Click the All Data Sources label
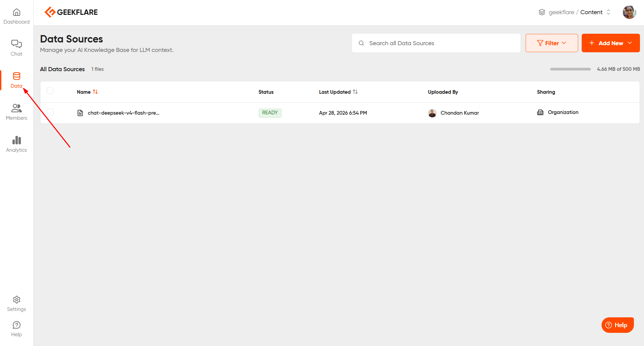Viewport: 644px width, 346px height. (x=62, y=69)
